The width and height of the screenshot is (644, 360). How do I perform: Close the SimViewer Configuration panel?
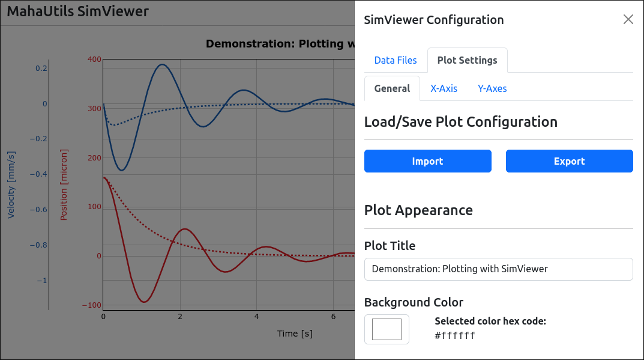(x=628, y=19)
